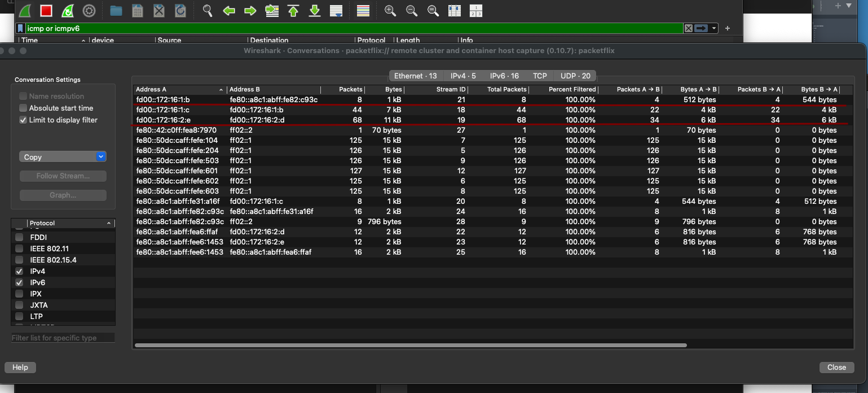Sort by Address A column header
Viewport: 868px width, 393px height.
[x=179, y=89]
